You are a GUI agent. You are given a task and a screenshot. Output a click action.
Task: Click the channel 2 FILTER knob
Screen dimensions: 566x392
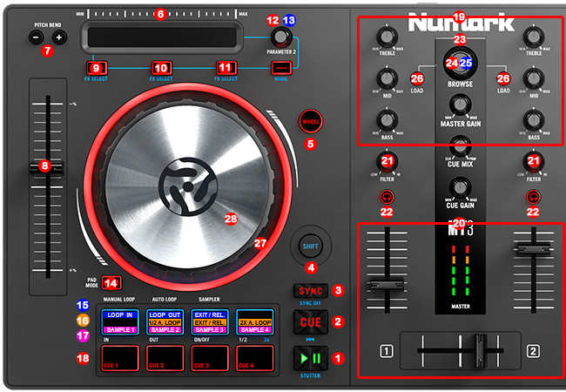(534, 161)
